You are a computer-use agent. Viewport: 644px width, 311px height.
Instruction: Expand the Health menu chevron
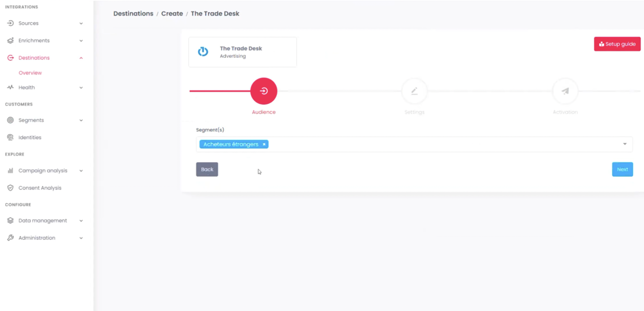coord(81,88)
